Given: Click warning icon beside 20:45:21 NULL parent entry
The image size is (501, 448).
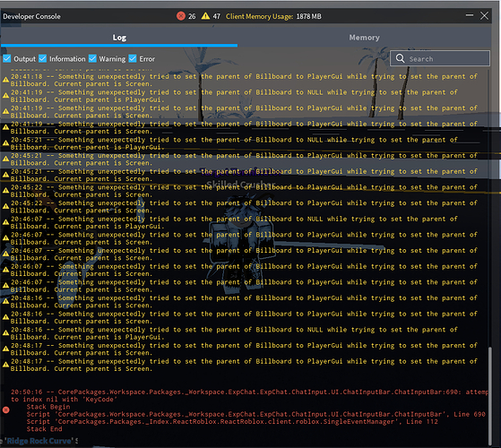Looking at the screenshot, I should pos(5,143).
